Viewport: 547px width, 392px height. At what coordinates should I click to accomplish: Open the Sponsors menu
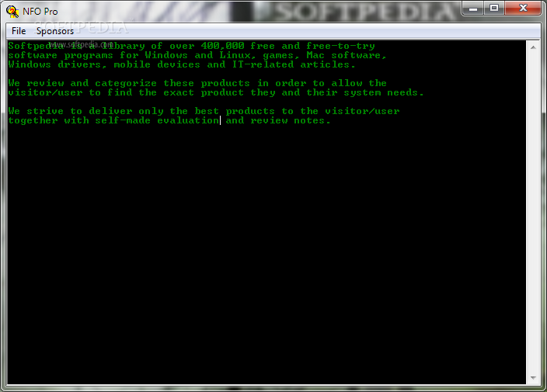coord(55,31)
